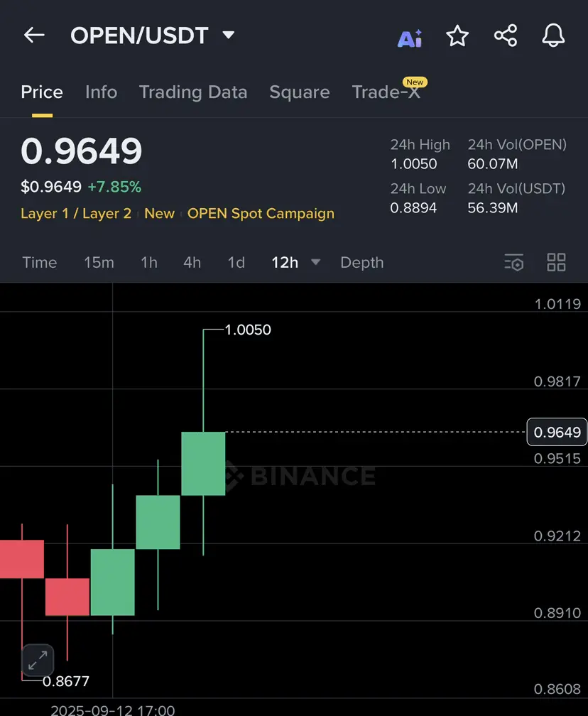Tap the share icon
This screenshot has height=716, width=588.
[506, 36]
